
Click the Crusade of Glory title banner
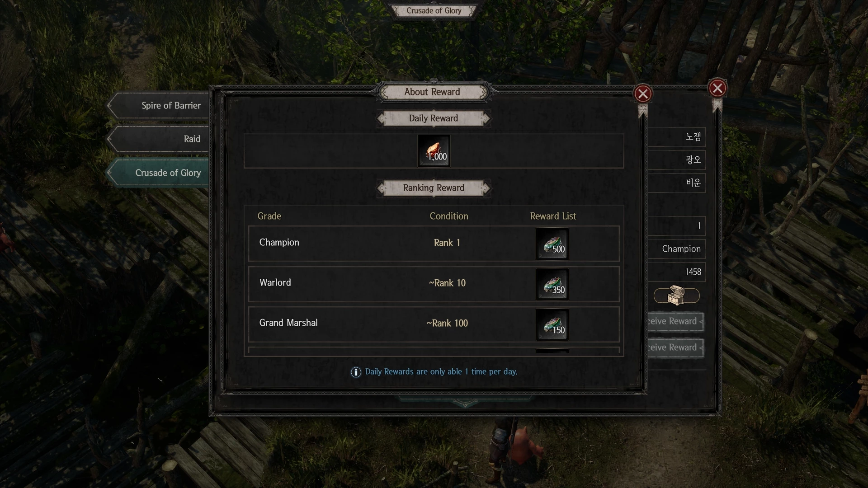point(434,10)
